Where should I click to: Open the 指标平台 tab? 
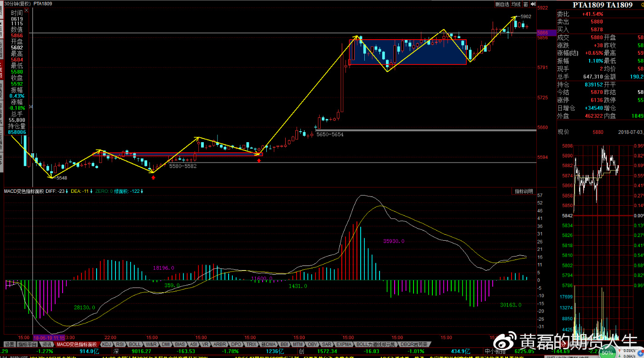[28, 344]
